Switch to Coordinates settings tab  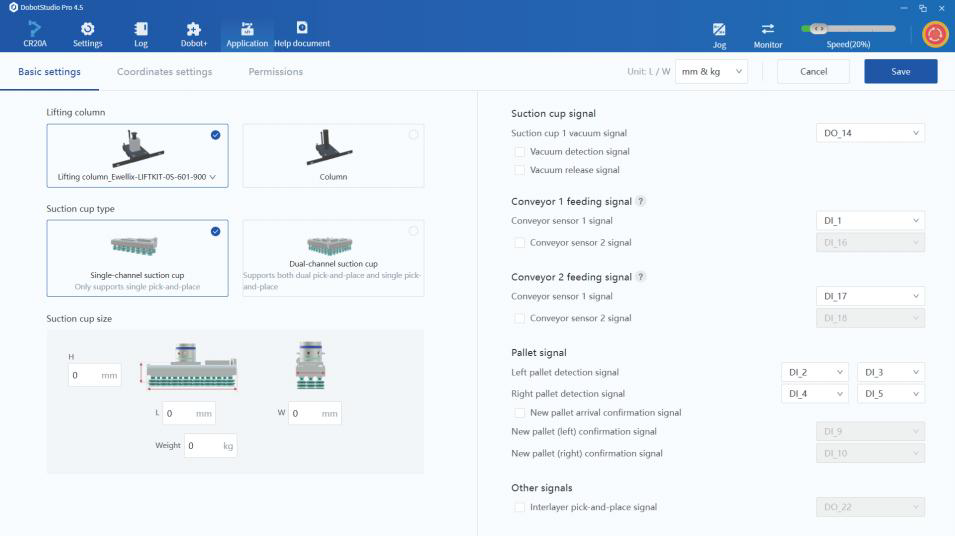164,72
